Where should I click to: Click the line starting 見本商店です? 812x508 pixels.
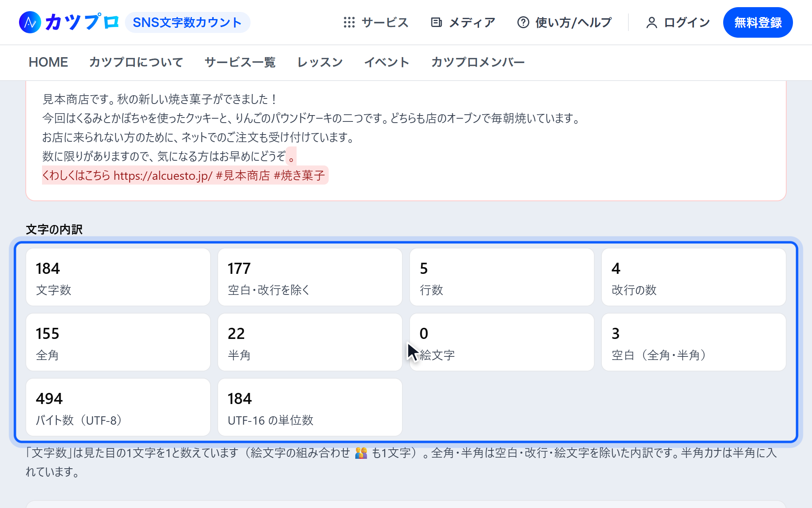click(160, 99)
